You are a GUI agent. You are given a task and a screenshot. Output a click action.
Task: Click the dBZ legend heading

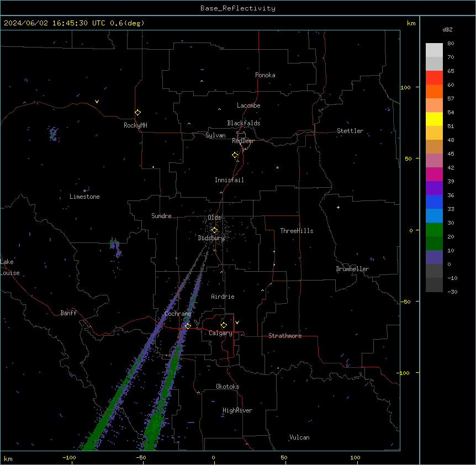(447, 29)
